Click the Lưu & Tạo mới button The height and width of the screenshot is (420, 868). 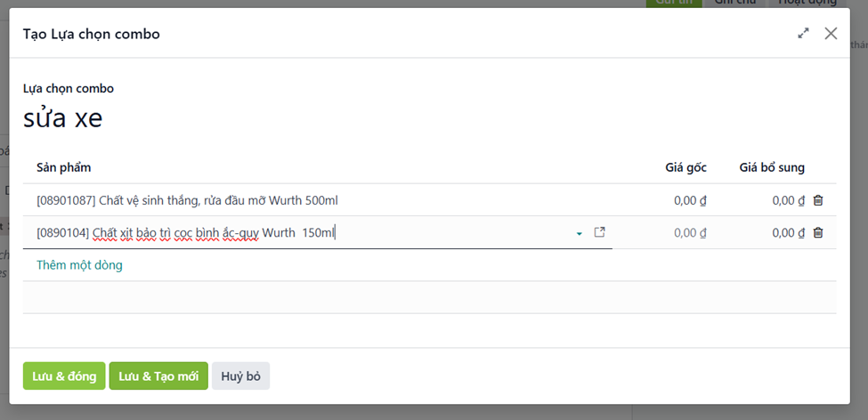click(x=158, y=376)
